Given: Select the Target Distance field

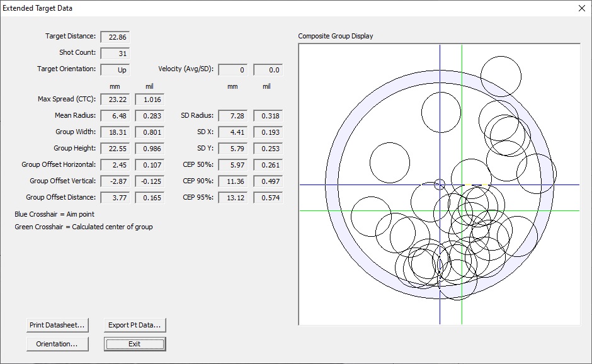Looking at the screenshot, I should point(115,37).
